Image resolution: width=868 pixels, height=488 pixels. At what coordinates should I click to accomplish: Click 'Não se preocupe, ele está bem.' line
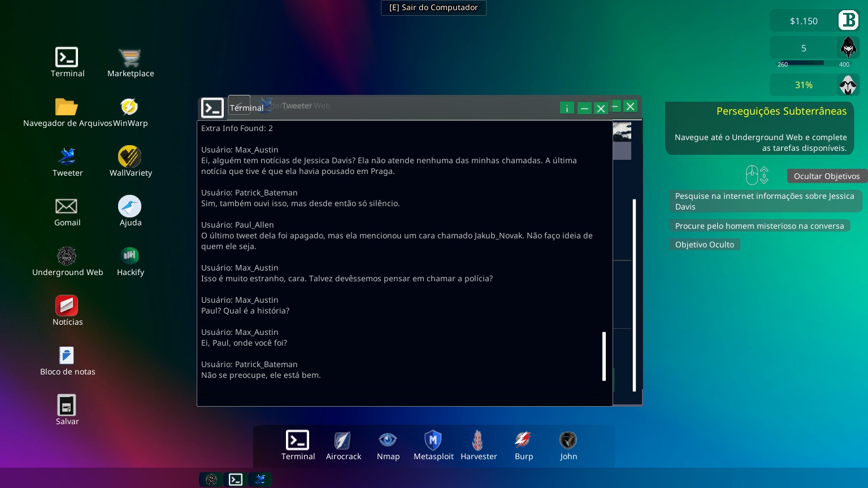[261, 375]
